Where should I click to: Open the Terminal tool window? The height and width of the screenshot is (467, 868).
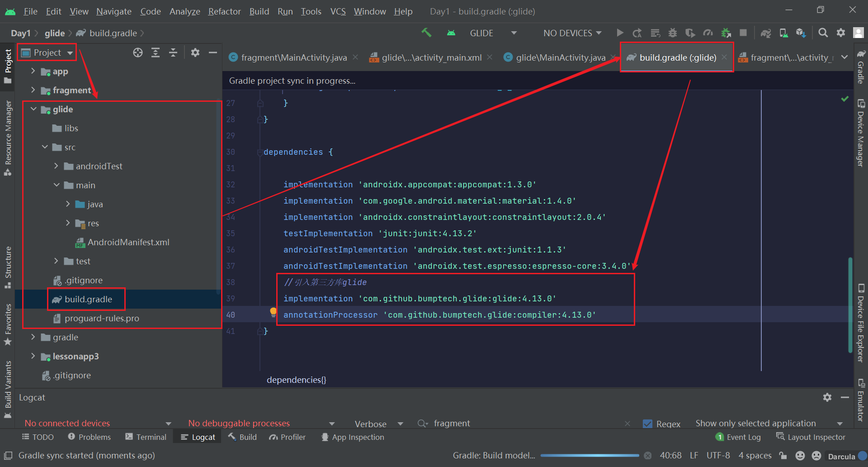click(146, 437)
